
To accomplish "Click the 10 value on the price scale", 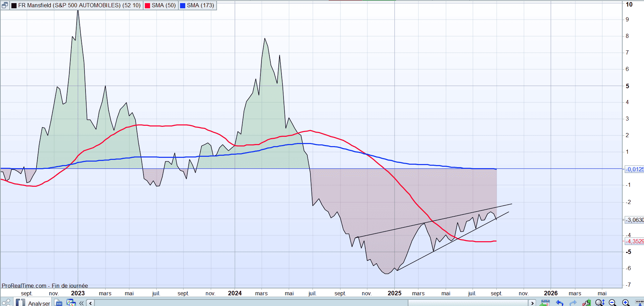I will coord(629,4).
